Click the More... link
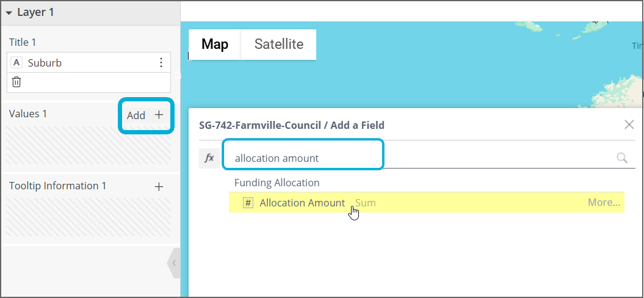 604,203
